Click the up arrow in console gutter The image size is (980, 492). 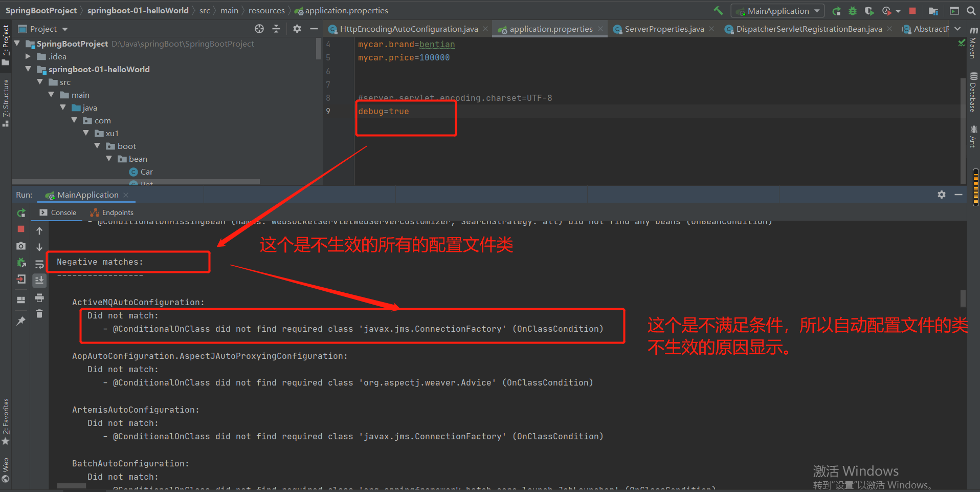pyautogui.click(x=39, y=231)
